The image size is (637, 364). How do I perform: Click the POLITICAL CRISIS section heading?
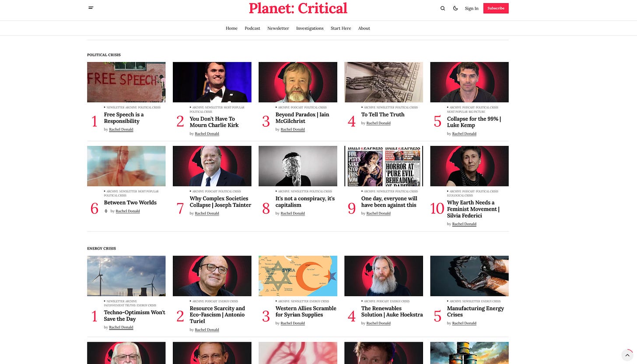tap(104, 55)
